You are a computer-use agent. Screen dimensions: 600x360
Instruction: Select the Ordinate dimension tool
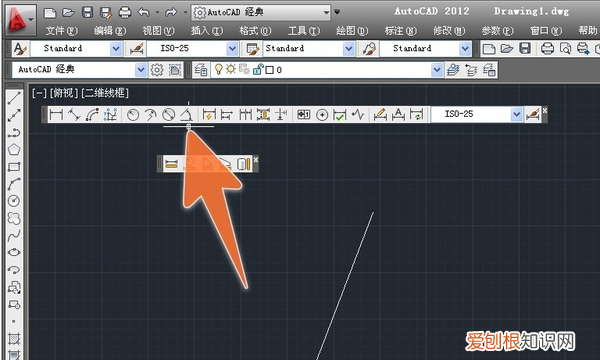tap(110, 114)
